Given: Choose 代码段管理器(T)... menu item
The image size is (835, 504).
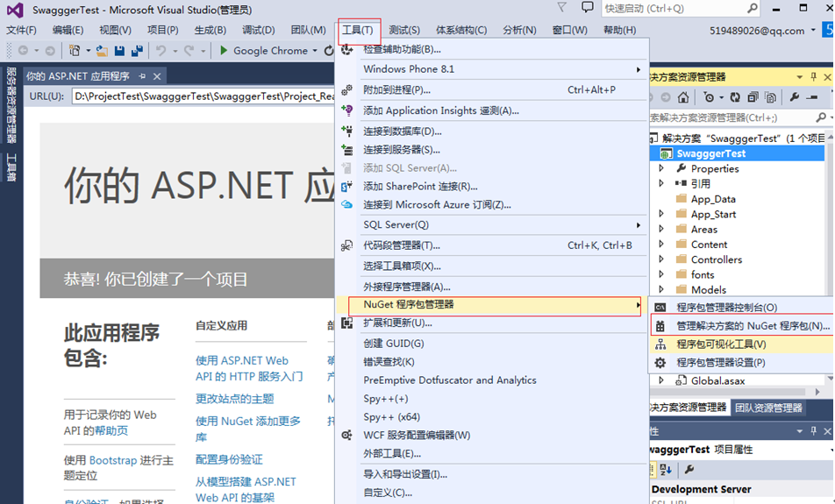Looking at the screenshot, I should pos(492,245).
